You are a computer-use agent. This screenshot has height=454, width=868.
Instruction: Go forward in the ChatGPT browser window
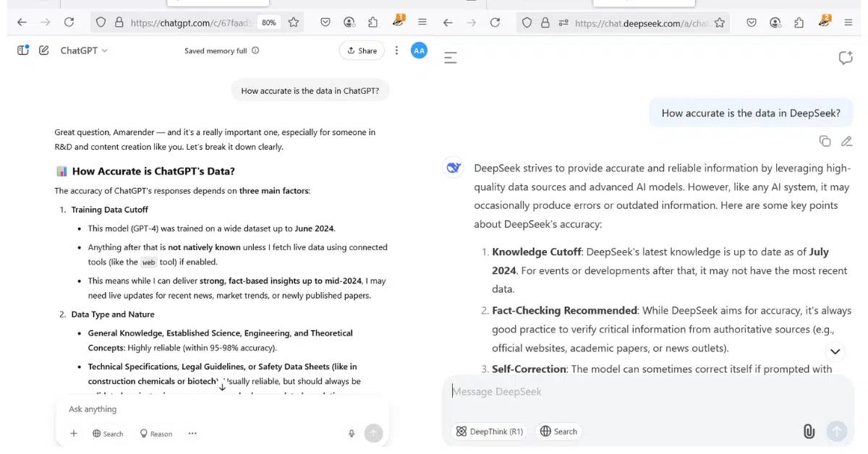pyautogui.click(x=46, y=22)
